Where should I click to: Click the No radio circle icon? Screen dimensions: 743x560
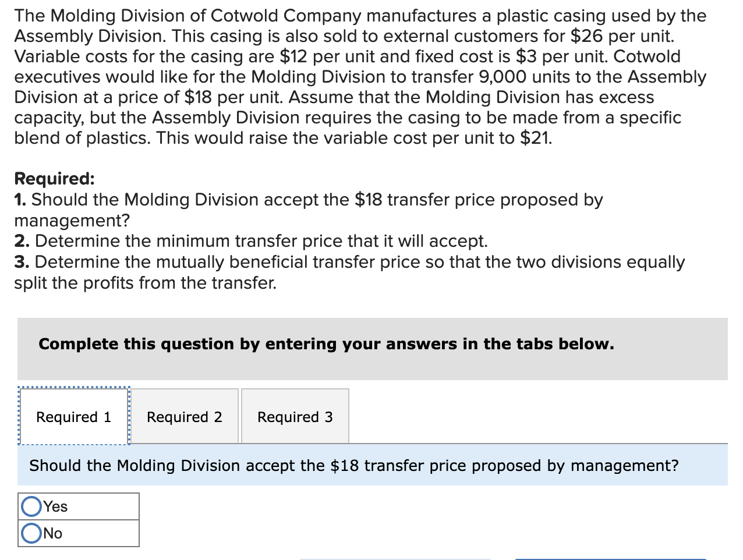pos(32,533)
